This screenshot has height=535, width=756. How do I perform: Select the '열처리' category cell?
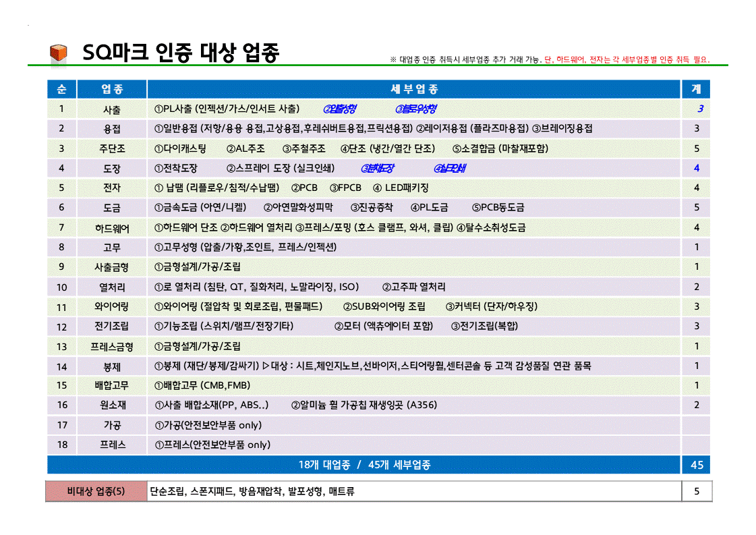112,287
